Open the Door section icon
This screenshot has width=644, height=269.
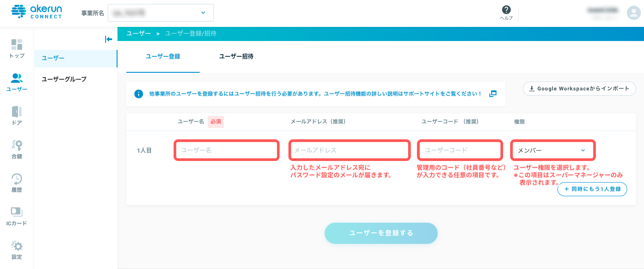[17, 112]
